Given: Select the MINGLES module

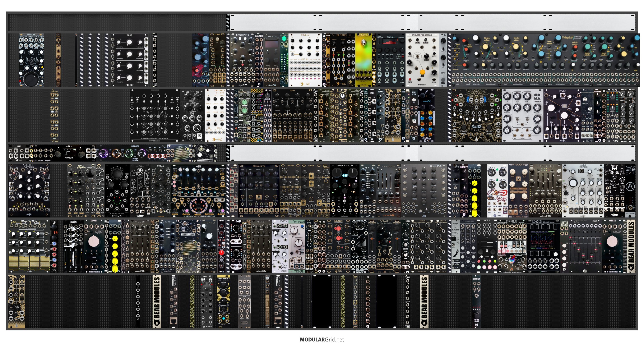Looking at the screenshot, I should tap(338, 246).
